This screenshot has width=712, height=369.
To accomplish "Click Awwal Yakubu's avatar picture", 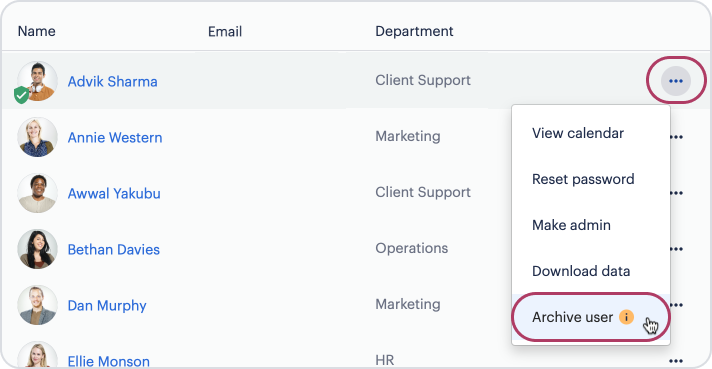I will click(37, 193).
